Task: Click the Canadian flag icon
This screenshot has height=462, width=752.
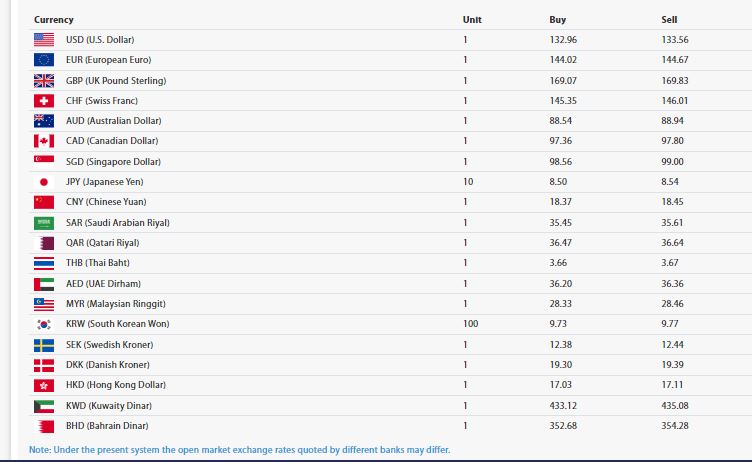Action: click(x=44, y=141)
